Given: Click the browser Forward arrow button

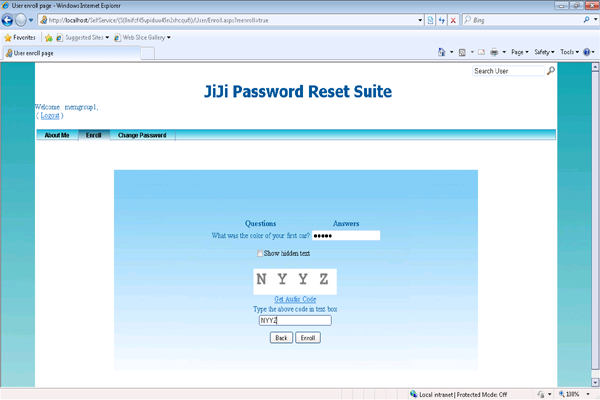Looking at the screenshot, I should click(x=21, y=20).
